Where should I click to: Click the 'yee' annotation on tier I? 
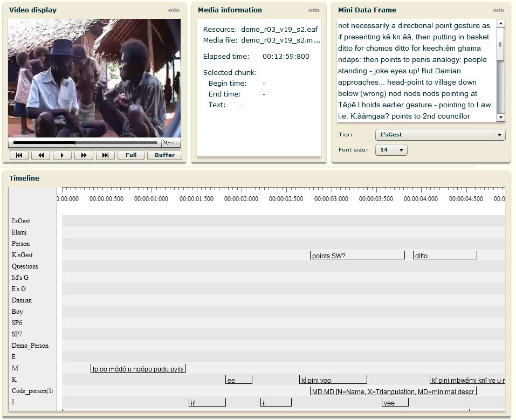(395, 403)
